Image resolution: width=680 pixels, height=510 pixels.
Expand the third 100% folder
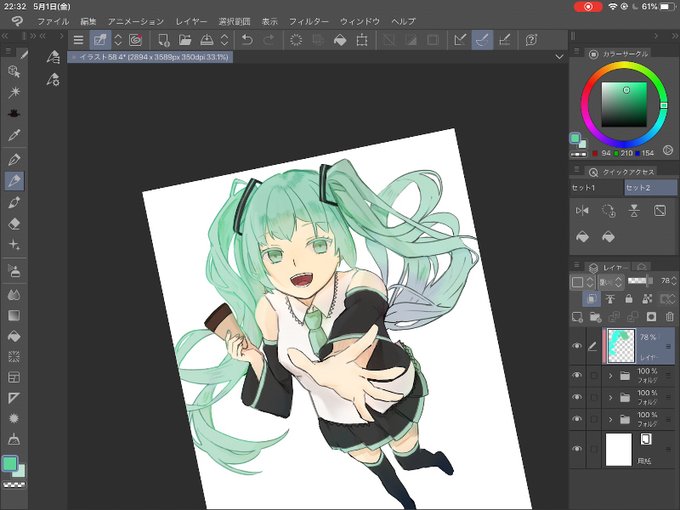[610, 419]
